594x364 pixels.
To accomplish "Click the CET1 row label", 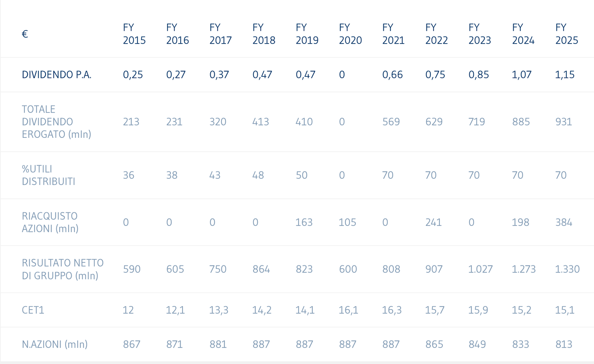I will (33, 310).
